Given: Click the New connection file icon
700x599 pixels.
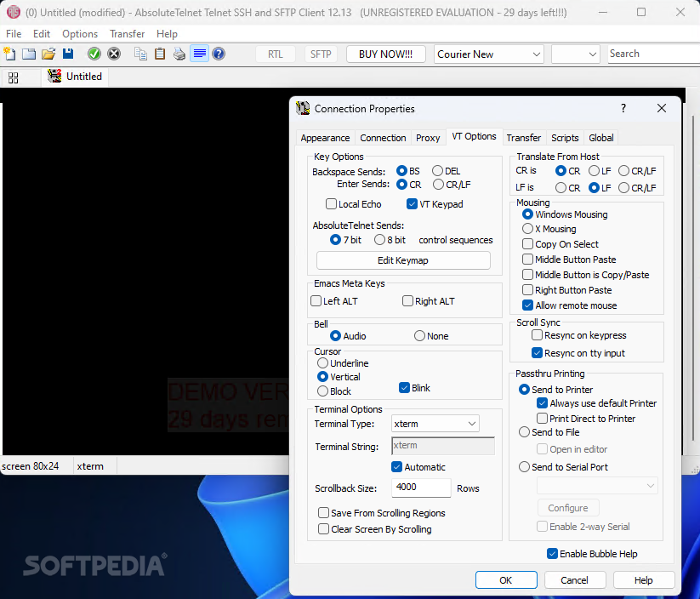Looking at the screenshot, I should (9, 54).
